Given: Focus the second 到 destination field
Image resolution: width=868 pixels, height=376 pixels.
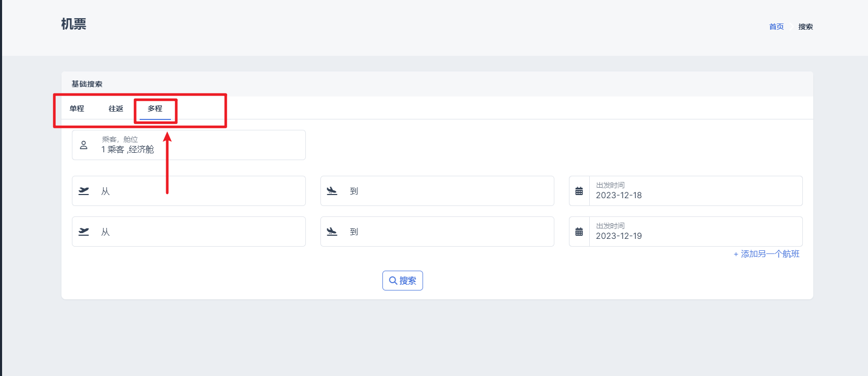Looking at the screenshot, I should 448,232.
